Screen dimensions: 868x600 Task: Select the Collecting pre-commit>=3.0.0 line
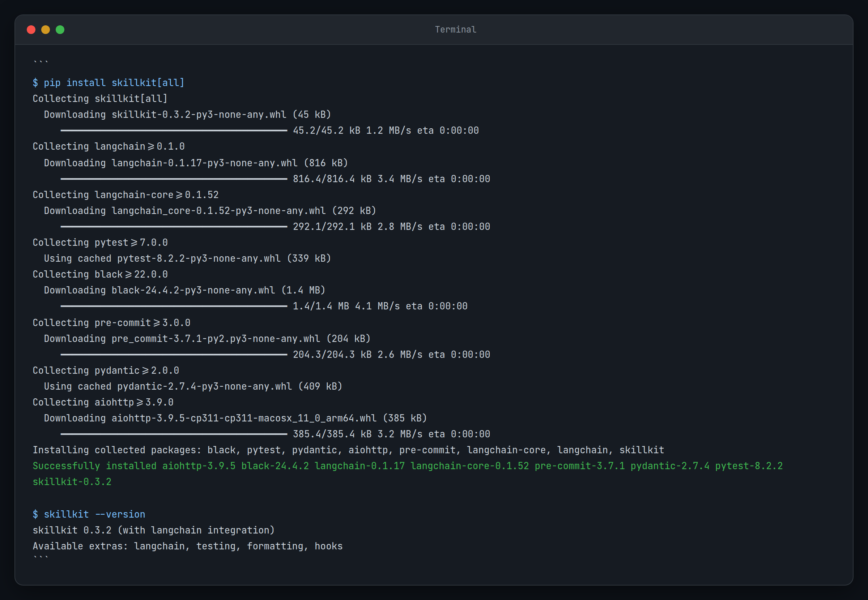pyautogui.click(x=111, y=322)
